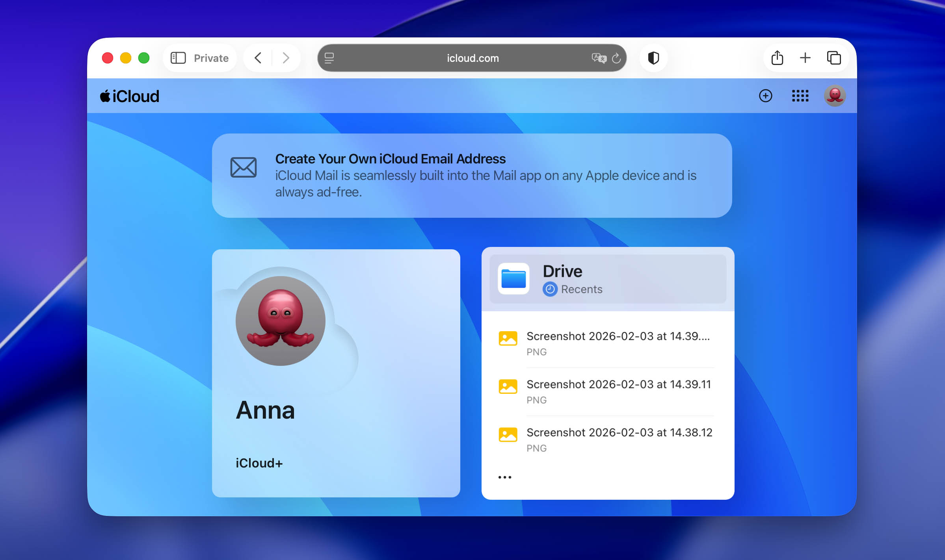This screenshot has height=560, width=945.
Task: Click the iCloud+ label
Action: pyautogui.click(x=259, y=463)
